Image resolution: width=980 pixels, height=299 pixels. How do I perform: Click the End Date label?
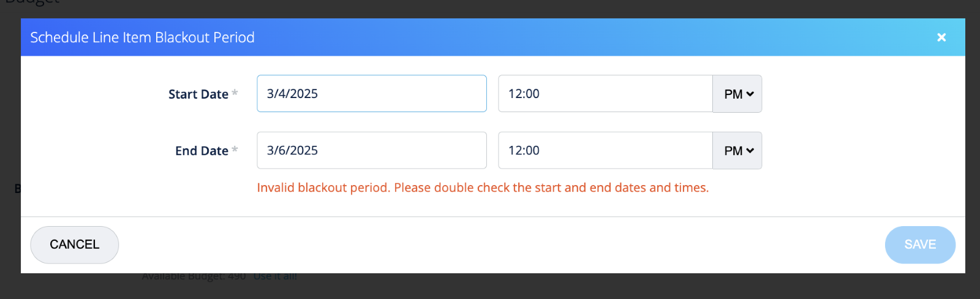pyautogui.click(x=202, y=151)
